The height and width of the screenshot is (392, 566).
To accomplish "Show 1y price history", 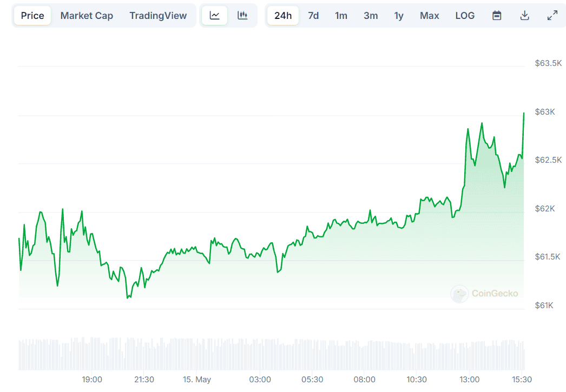I will click(x=399, y=16).
